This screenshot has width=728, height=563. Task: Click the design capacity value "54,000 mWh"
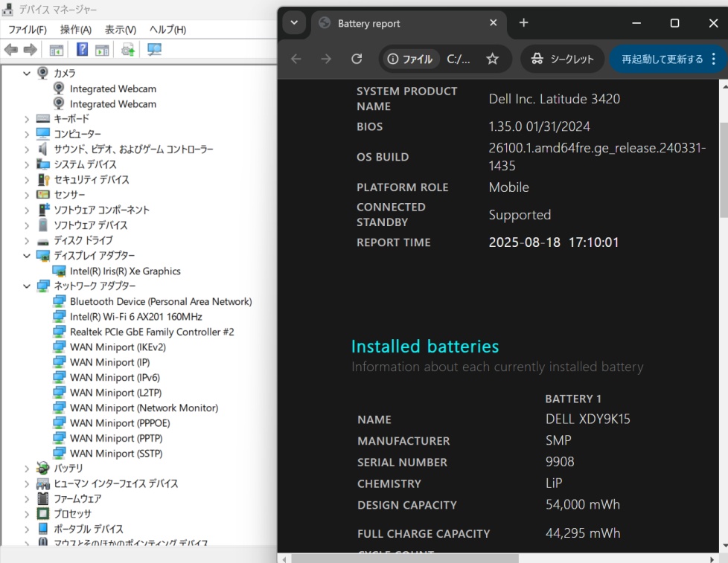[583, 504]
